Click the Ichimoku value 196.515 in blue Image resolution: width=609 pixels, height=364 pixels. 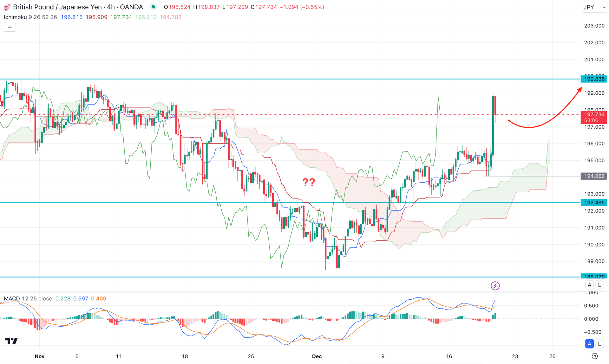(72, 17)
